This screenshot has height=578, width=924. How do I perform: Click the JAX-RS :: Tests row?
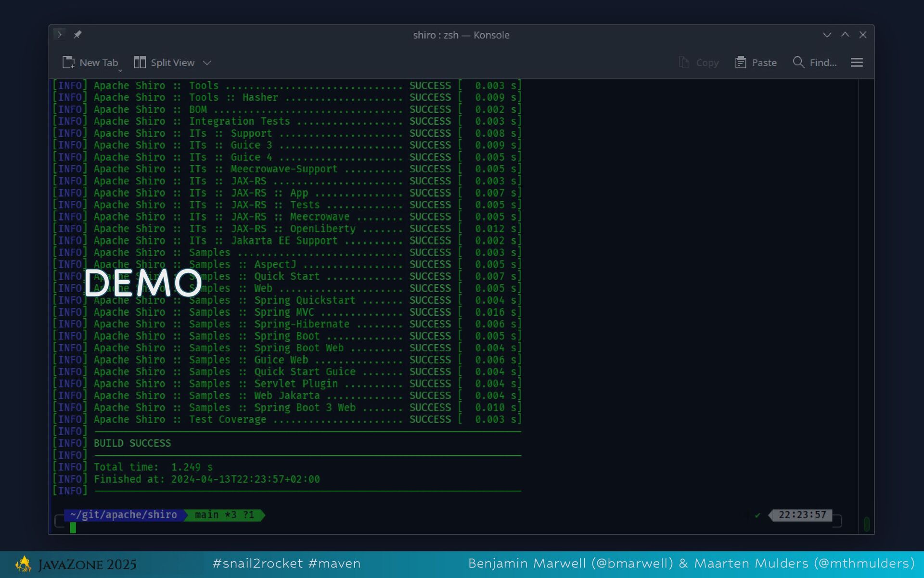(x=287, y=205)
